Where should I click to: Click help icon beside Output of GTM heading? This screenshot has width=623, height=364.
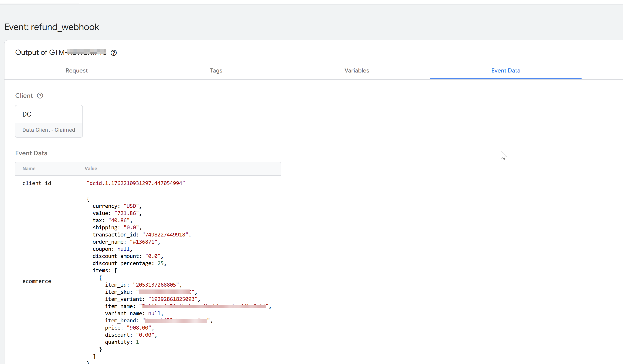click(x=114, y=53)
